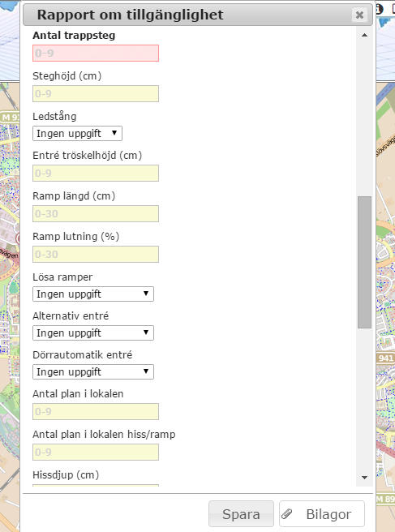Open the Lösa ramper dropdown

pos(93,294)
